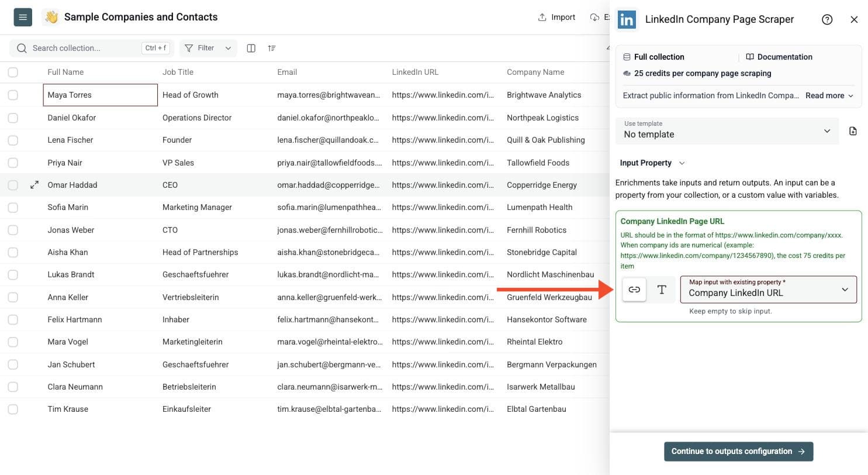Screen dimensions: 868x475
Task: Click Continue to outputs configuration button
Action: tap(738, 451)
